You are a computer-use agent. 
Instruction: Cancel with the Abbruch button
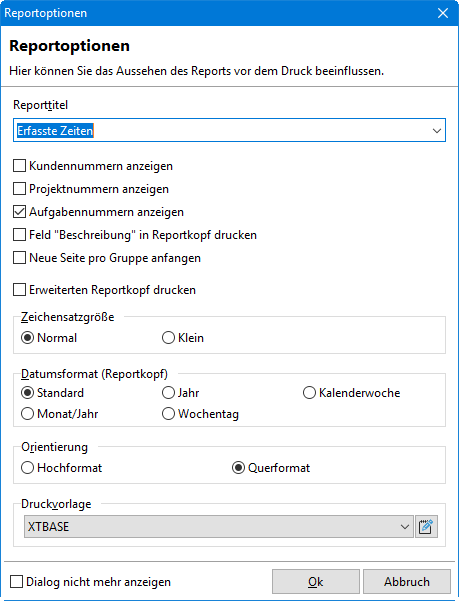(407, 582)
